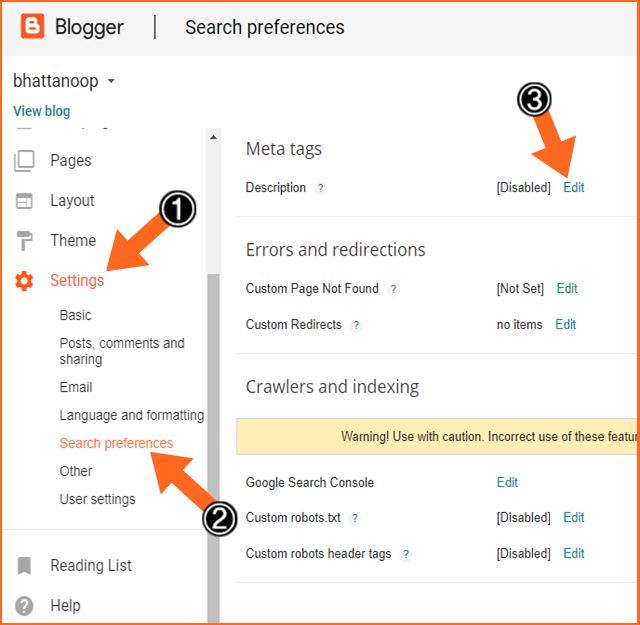640x625 pixels.
Task: Select Basic under Settings
Action: point(75,315)
